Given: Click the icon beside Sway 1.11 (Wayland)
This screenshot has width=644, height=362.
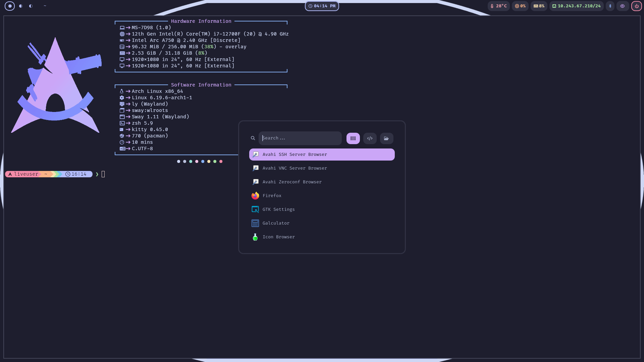Looking at the screenshot, I should tap(122, 117).
